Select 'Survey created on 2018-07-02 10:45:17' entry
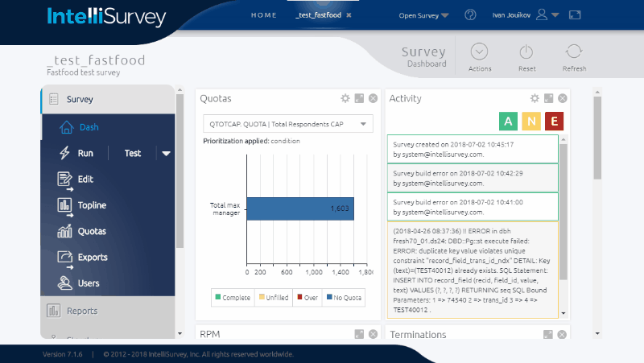The image size is (644, 363). (473, 150)
